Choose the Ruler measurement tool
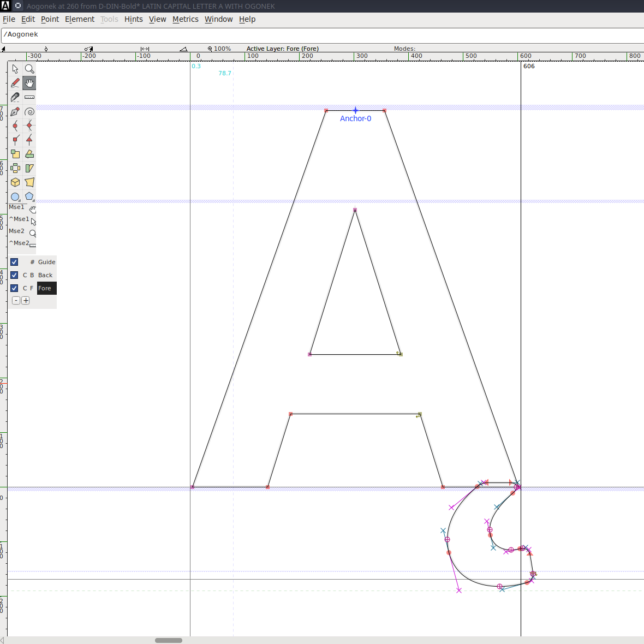 pyautogui.click(x=29, y=97)
